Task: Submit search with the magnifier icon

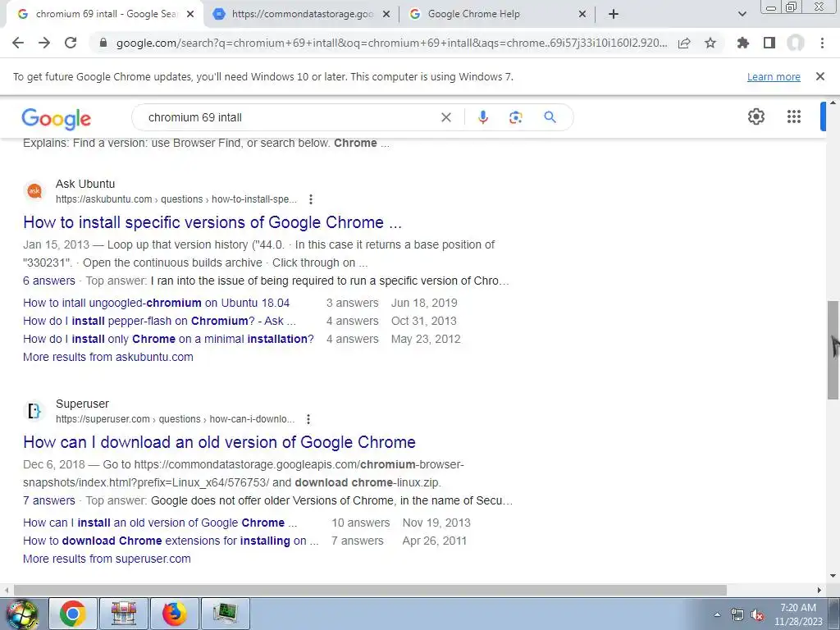Action: [550, 116]
